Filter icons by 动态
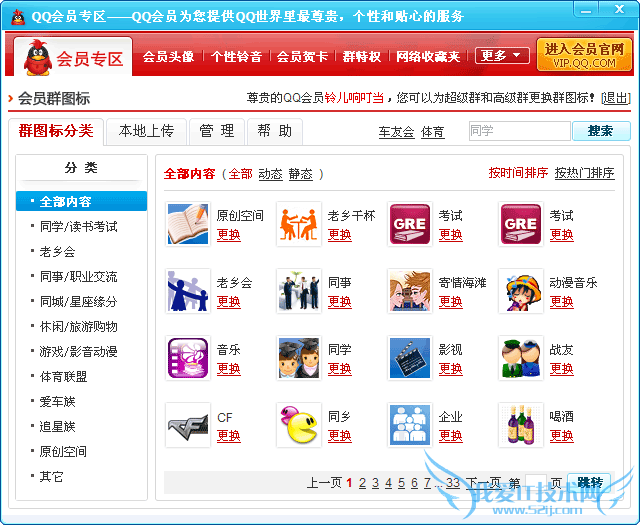 pyautogui.click(x=271, y=174)
